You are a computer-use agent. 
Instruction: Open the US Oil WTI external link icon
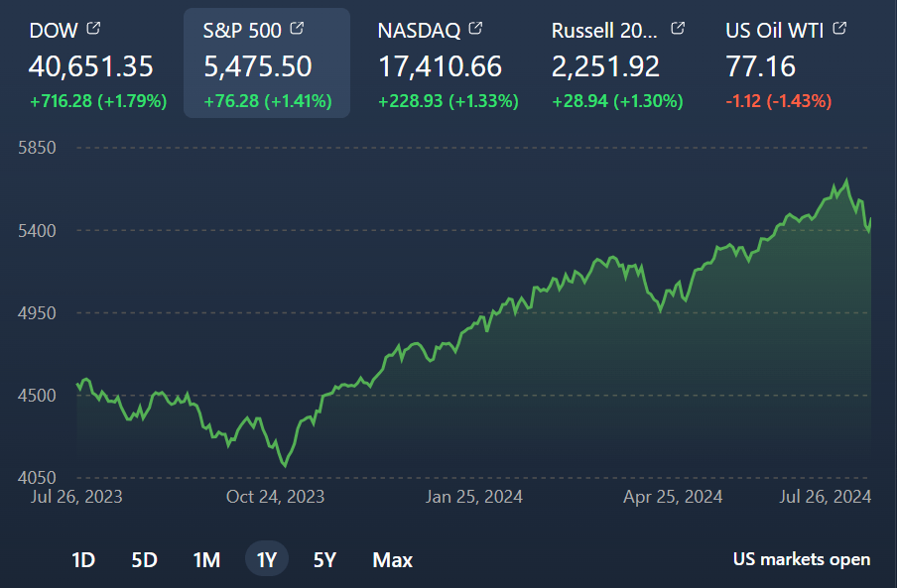[839, 29]
